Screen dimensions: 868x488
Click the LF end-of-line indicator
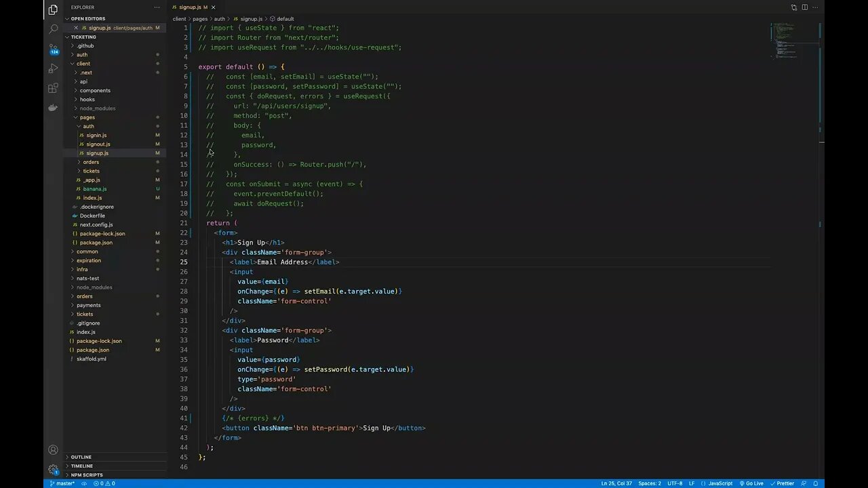pyautogui.click(x=692, y=483)
